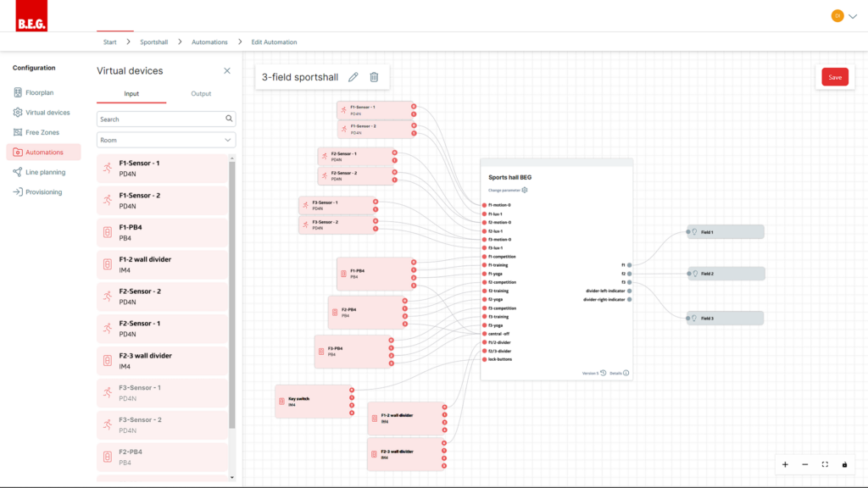Rename the automation using the pencil icon
Viewport: 868px width, 488px height.
point(353,76)
